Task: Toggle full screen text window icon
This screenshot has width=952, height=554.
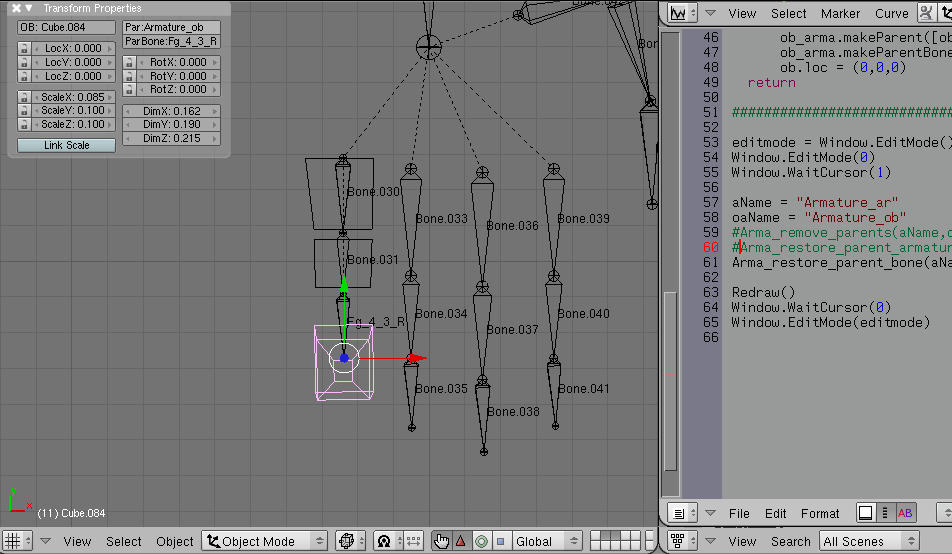Action: tap(865, 513)
